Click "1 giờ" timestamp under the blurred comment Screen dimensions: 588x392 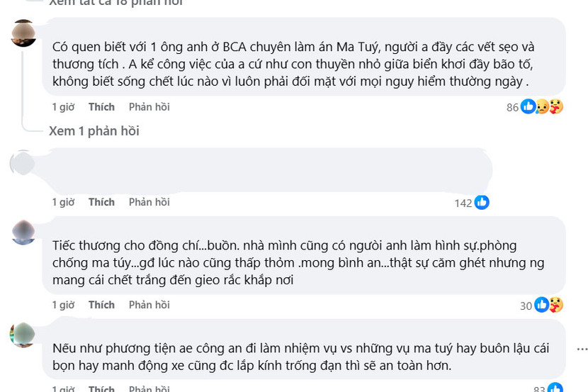(x=63, y=202)
